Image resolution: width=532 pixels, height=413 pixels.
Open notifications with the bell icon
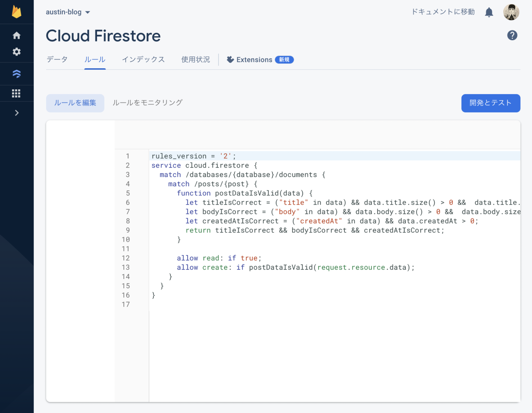(489, 12)
